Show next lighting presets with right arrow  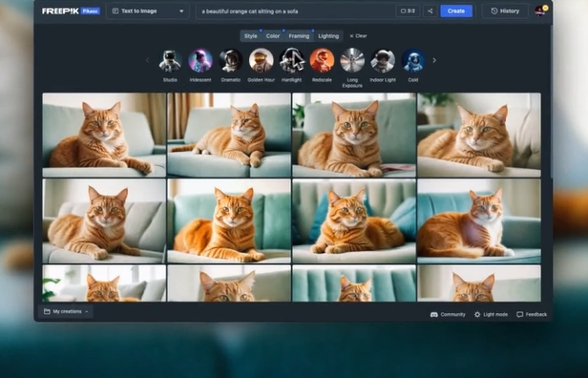point(434,60)
